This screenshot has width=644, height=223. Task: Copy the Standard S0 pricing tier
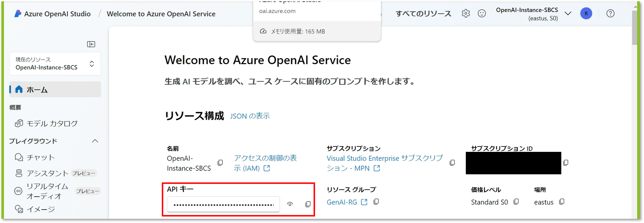[516, 202]
